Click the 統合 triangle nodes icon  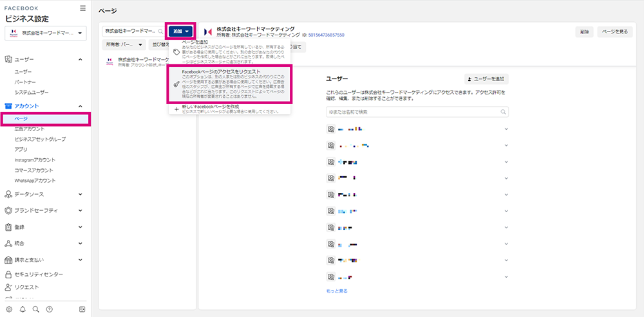[x=8, y=243]
